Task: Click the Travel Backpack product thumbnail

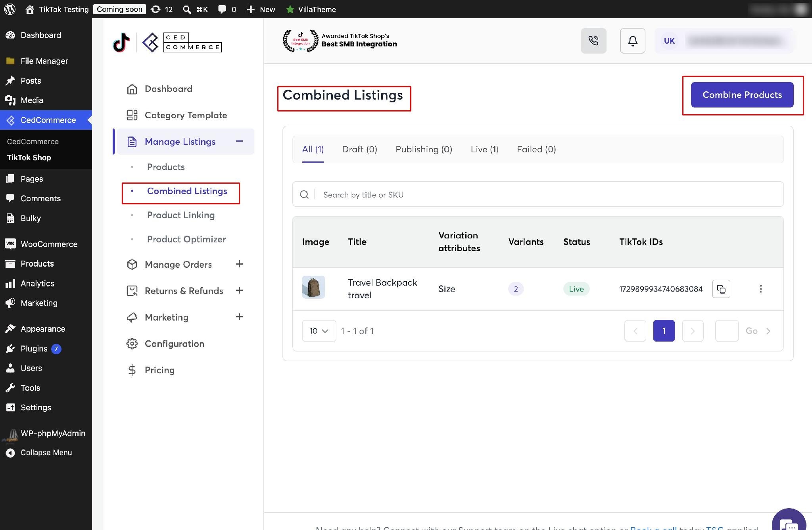Action: click(313, 287)
